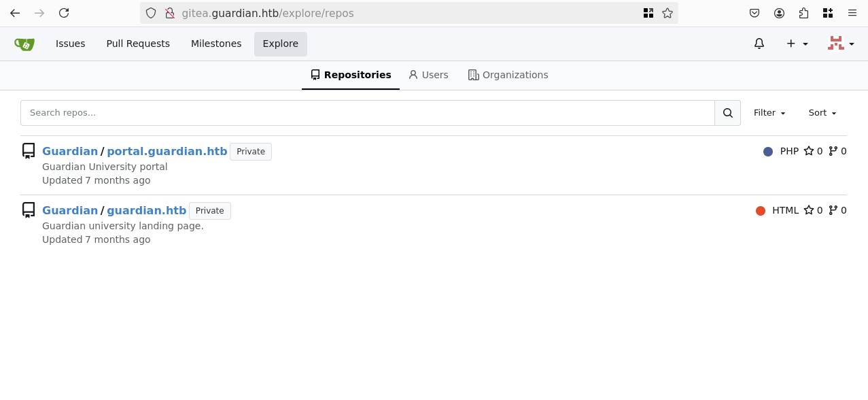Expand the Filter dropdown
Image resolution: width=868 pixels, height=400 pixels.
pyautogui.click(x=769, y=113)
